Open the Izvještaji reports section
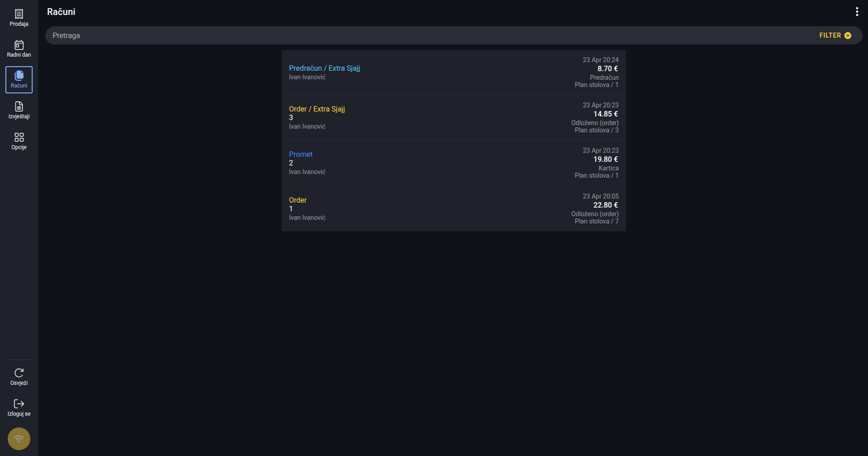The height and width of the screenshot is (456, 868). pyautogui.click(x=19, y=111)
